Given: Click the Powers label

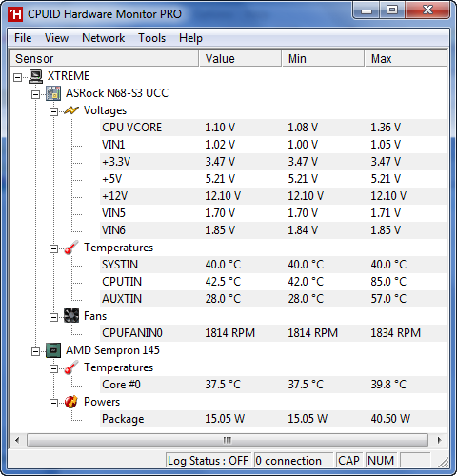Looking at the screenshot, I should (x=102, y=402).
